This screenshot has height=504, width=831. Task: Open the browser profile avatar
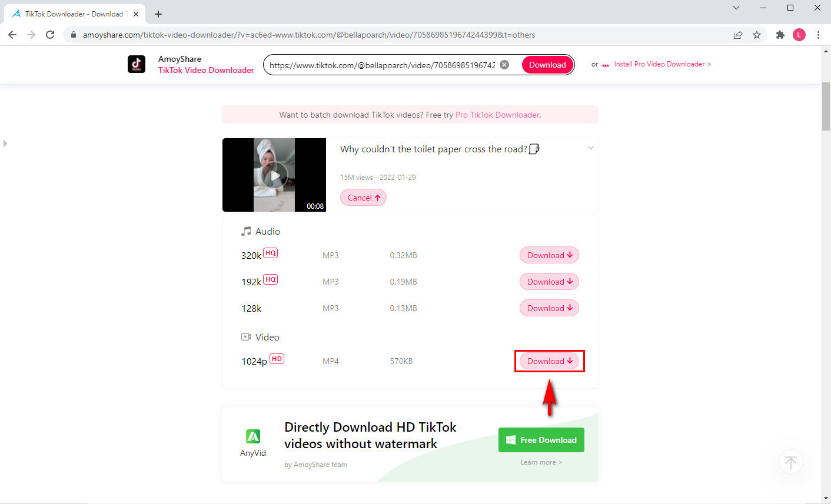click(x=799, y=35)
